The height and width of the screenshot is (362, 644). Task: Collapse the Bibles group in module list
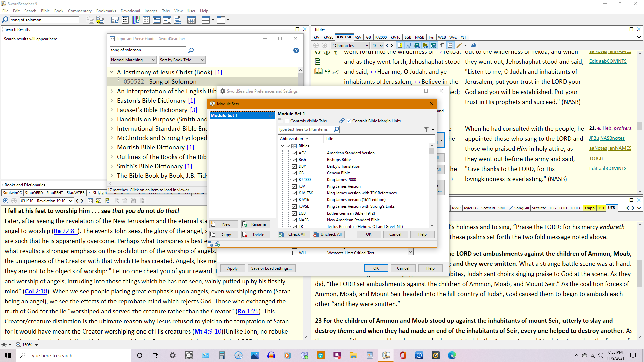(282, 146)
